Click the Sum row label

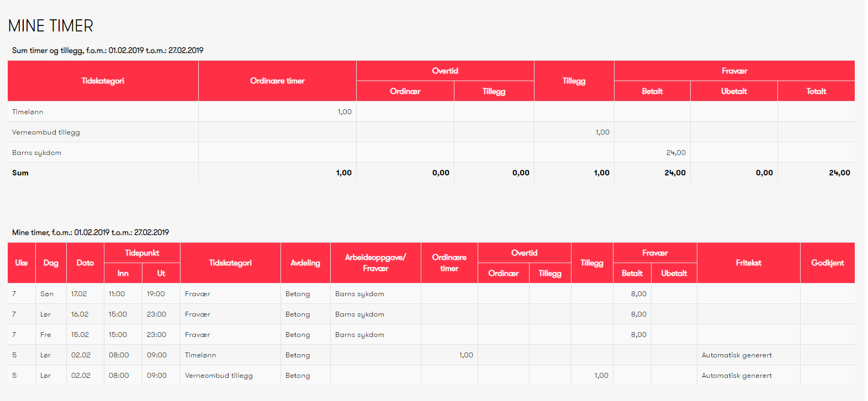pyautogui.click(x=20, y=173)
